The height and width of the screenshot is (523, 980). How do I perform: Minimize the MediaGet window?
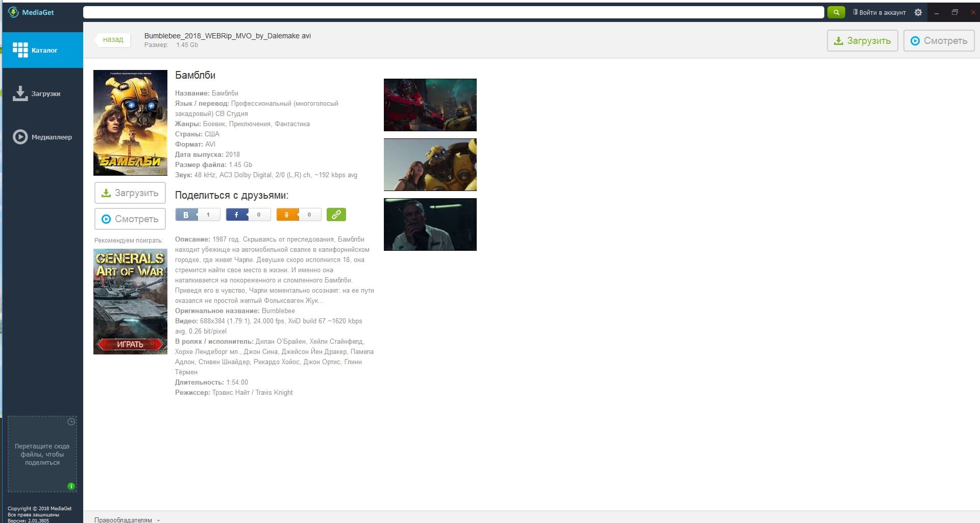coord(937,13)
